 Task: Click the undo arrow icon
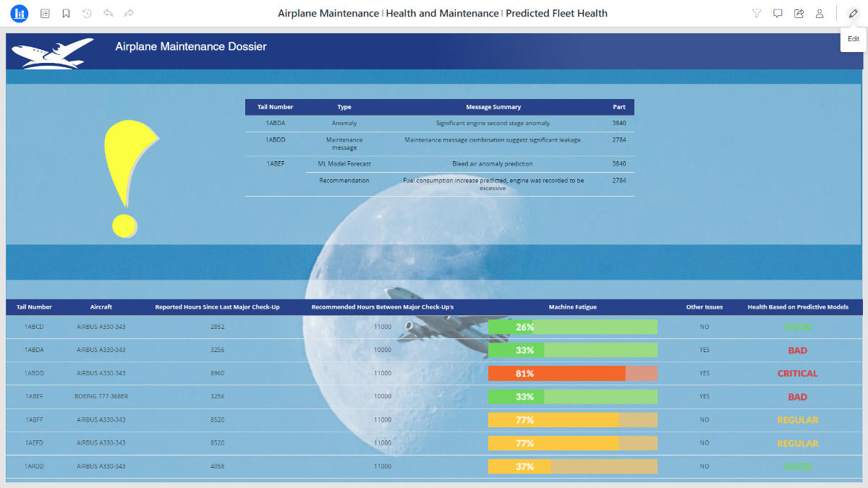[108, 13]
